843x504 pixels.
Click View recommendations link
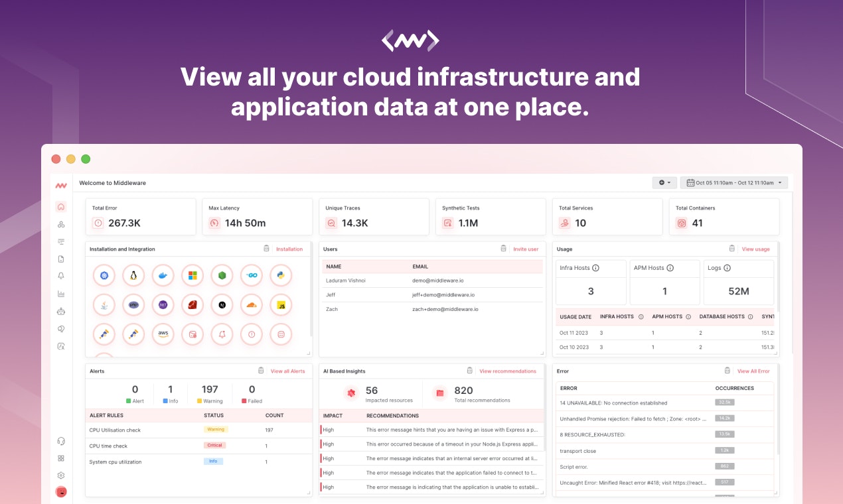(x=508, y=371)
